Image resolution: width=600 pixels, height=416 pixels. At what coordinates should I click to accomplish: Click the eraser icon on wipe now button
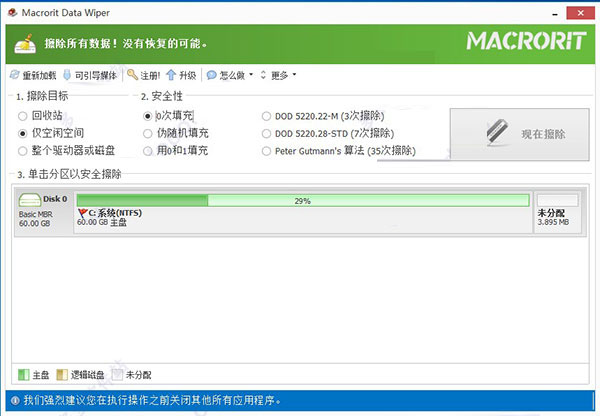click(x=497, y=132)
